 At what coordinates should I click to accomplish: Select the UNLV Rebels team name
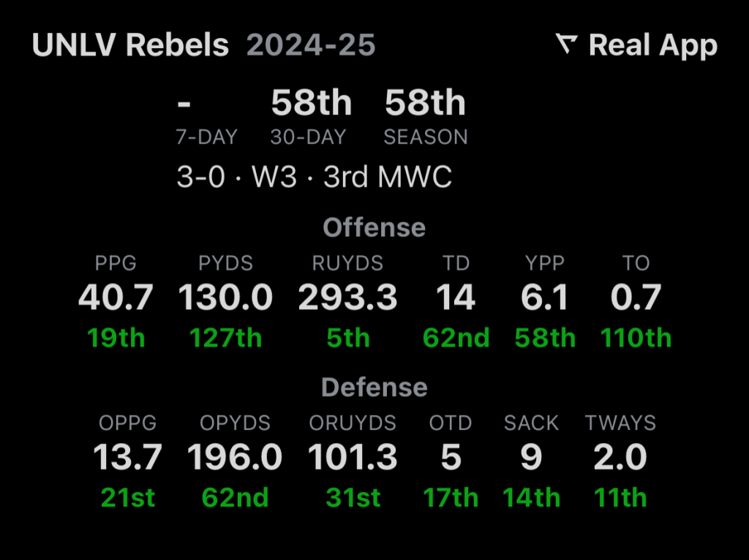pyautogui.click(x=131, y=45)
